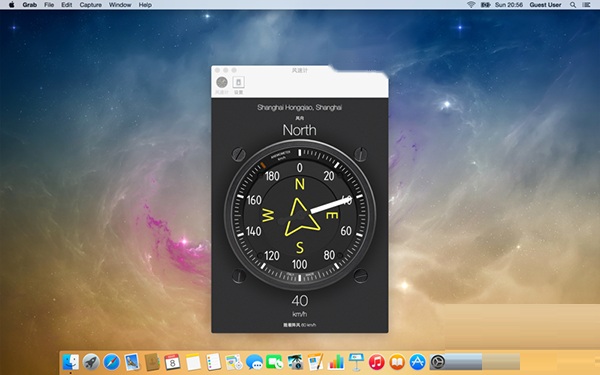
Task: Launch Launchpad from the Dock
Action: [x=91, y=362]
